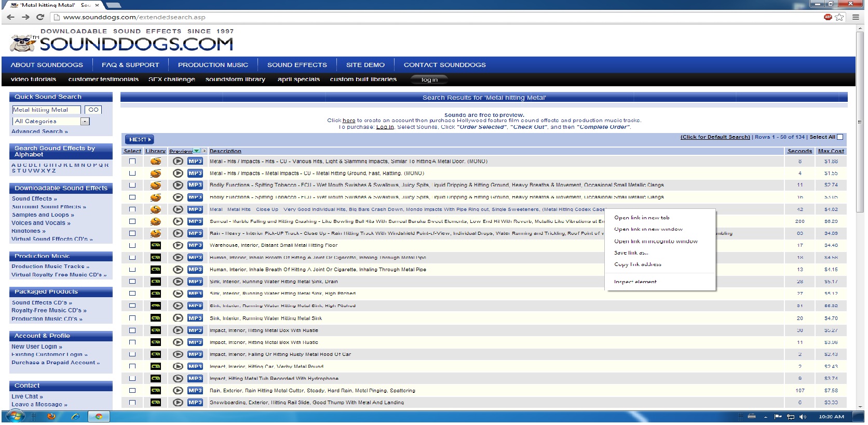Click the Preview column sort arrow
This screenshot has height=425, width=868.
pos(196,151)
